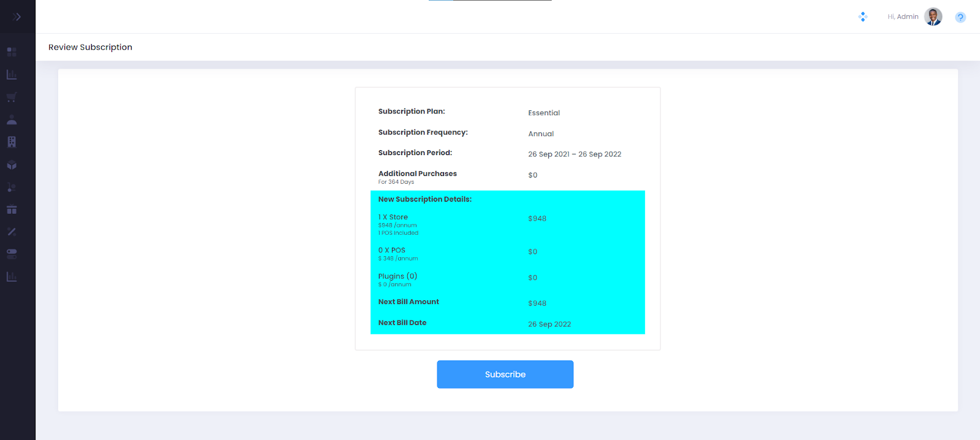Click the 'Additional Purchases' label

[x=418, y=173]
